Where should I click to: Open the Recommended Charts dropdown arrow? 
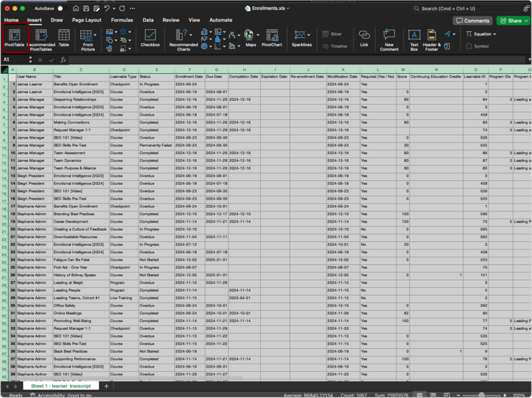click(x=191, y=35)
